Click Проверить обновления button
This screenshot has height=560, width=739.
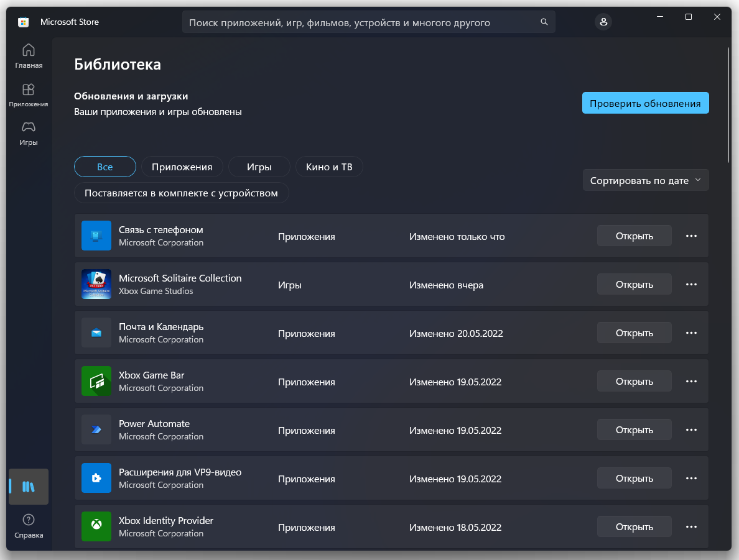645,103
